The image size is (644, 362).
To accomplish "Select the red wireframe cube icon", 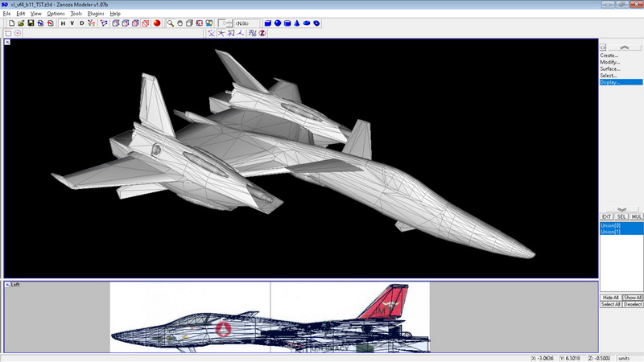I will point(146,23).
